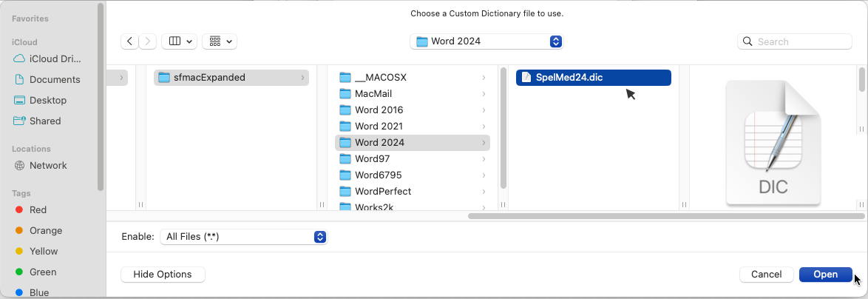The image size is (868, 299).
Task: Click the folder list vertical scrollbar
Action: click(x=503, y=127)
